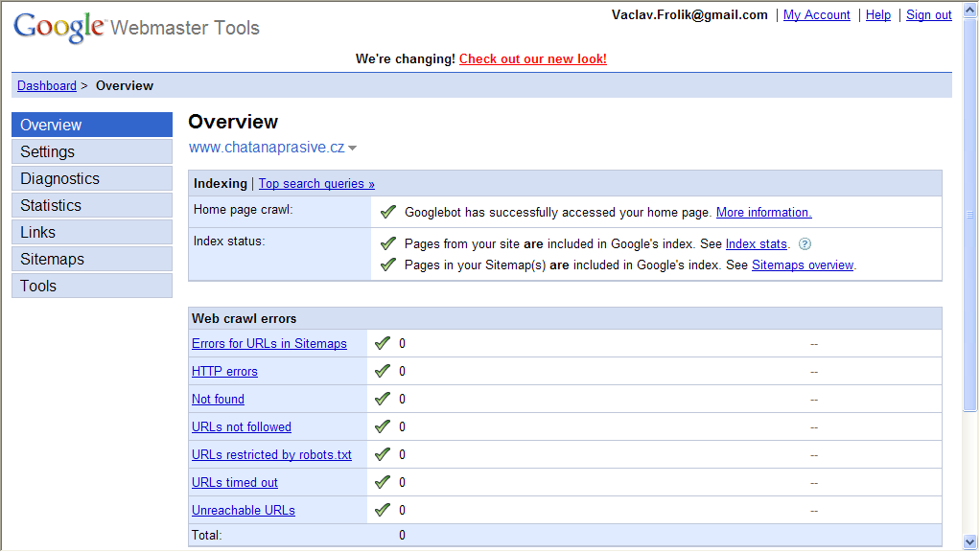Open Unreachable URLs link
This screenshot has width=980, height=552.
coord(244,510)
